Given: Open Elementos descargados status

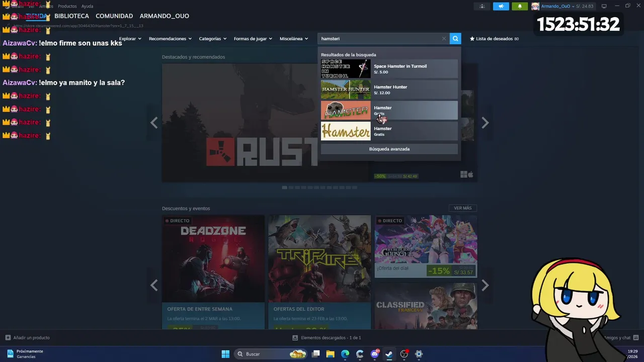Looking at the screenshot, I should coord(331,338).
